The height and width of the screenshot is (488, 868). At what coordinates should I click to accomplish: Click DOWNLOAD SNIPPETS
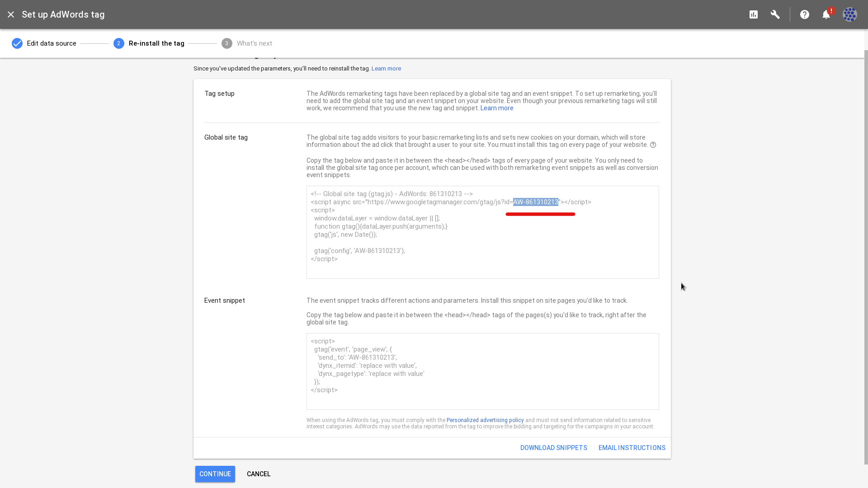(x=553, y=448)
